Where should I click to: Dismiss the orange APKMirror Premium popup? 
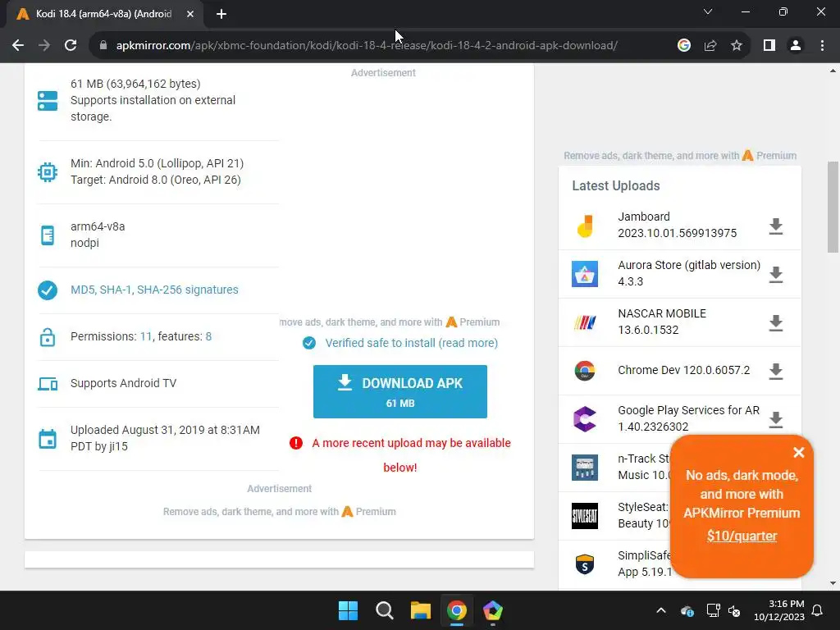point(799,453)
